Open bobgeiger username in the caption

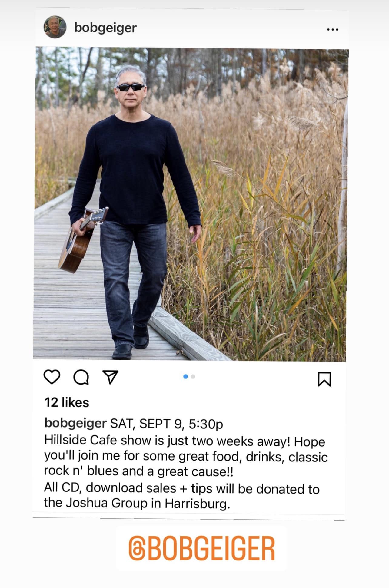75,423
